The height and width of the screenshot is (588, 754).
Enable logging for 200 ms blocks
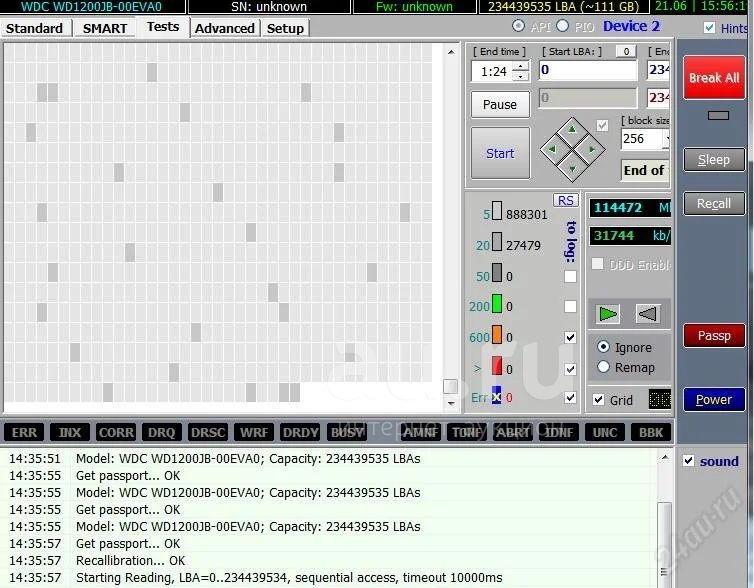coord(570,306)
